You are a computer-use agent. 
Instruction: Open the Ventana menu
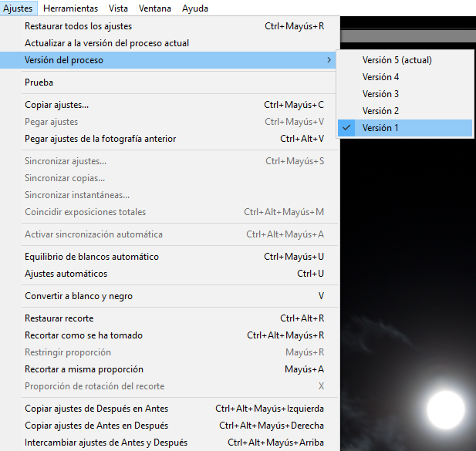tap(155, 8)
